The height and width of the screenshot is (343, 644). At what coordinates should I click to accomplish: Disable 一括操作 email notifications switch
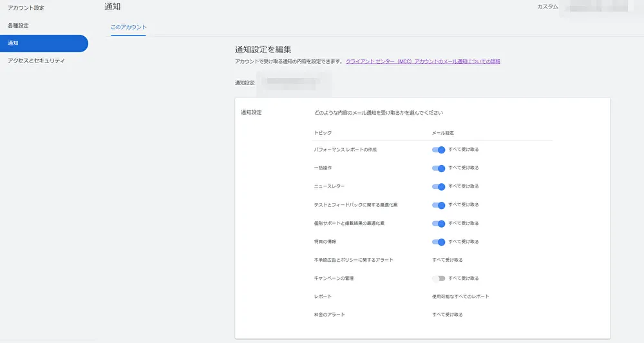point(439,168)
